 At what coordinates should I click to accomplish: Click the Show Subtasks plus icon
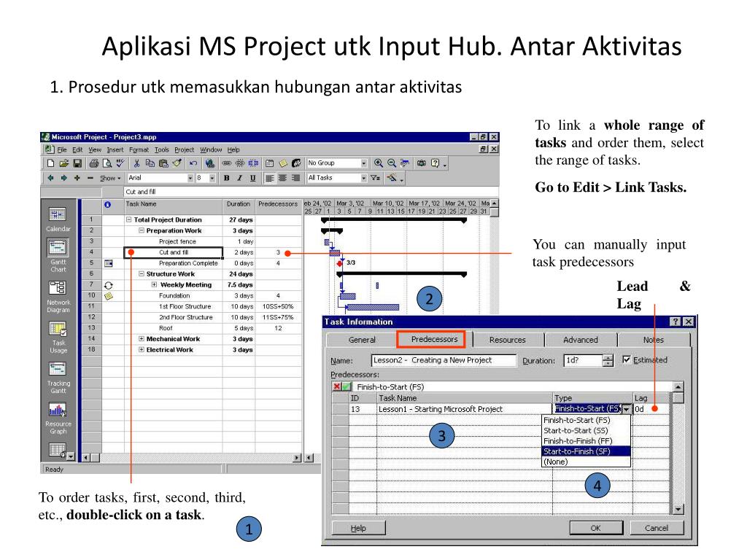[x=77, y=178]
